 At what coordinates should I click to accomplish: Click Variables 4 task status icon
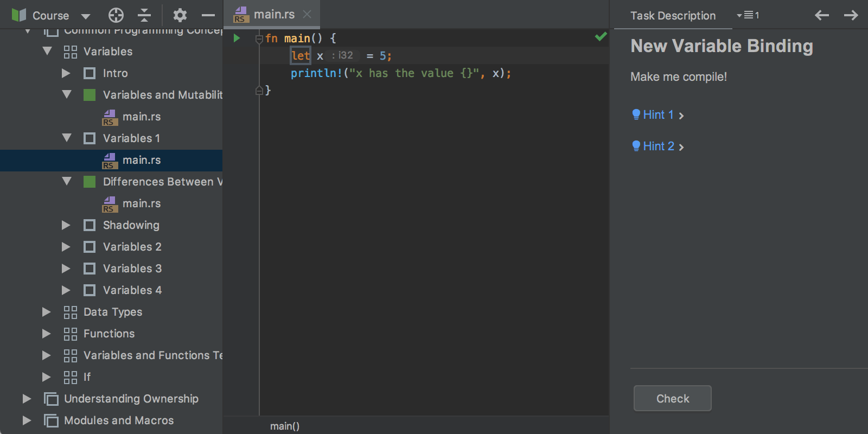click(90, 290)
